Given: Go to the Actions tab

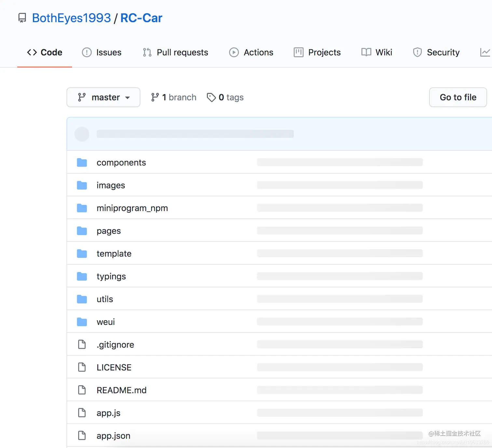Looking at the screenshot, I should (251, 52).
